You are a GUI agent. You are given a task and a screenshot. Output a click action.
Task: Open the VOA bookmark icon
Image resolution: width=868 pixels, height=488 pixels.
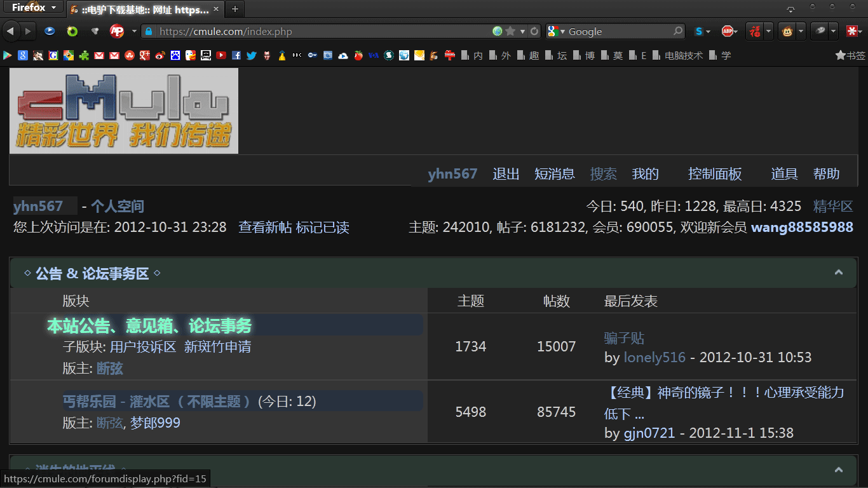pos(374,55)
